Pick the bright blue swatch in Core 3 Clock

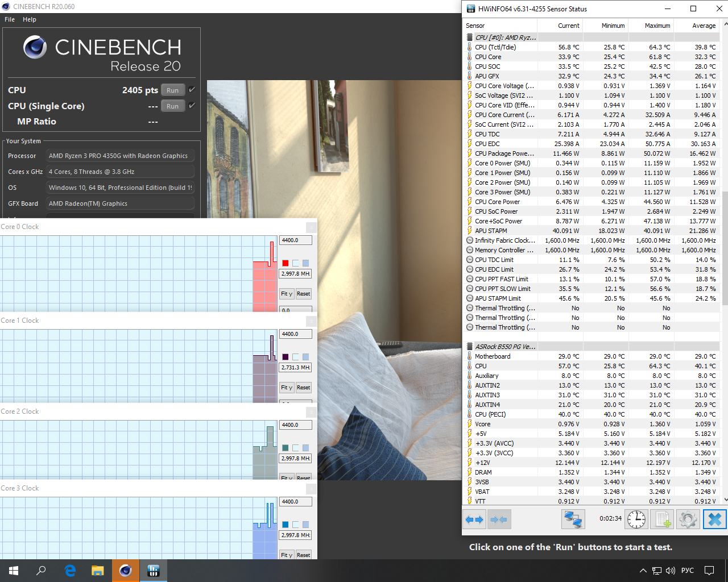click(286, 525)
